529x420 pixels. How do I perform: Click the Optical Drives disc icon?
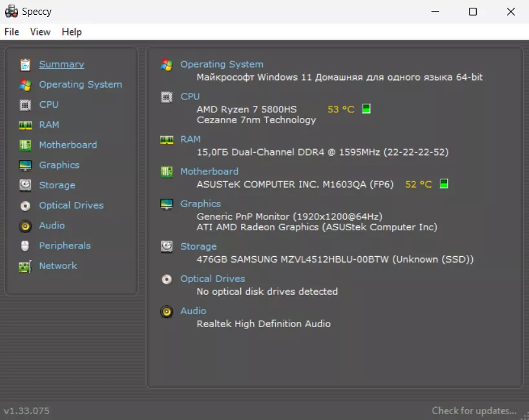25,206
